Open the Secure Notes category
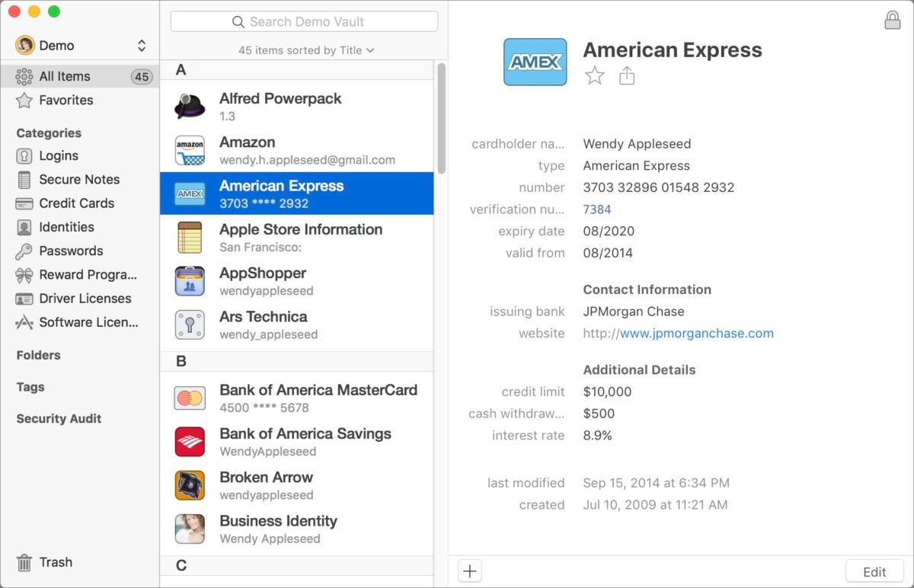The image size is (914, 588). (x=79, y=179)
